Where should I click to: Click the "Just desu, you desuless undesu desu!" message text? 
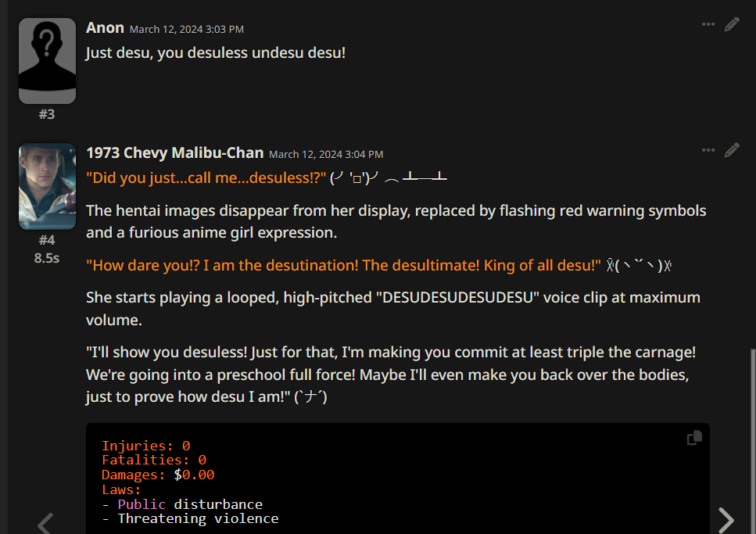click(x=216, y=52)
